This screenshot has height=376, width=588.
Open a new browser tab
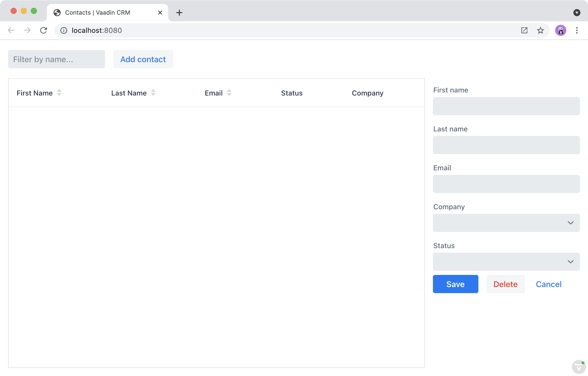click(x=179, y=13)
